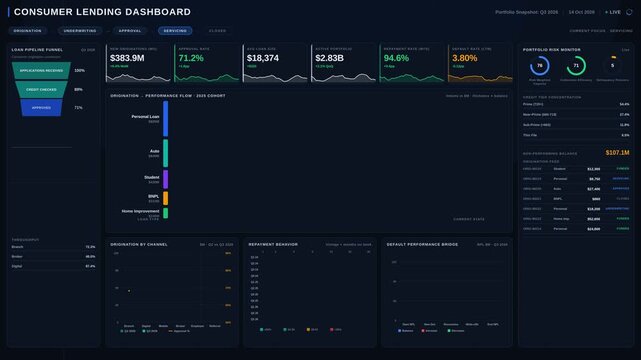Select the Approval stage pill
The image size is (641, 360).
coord(130,31)
